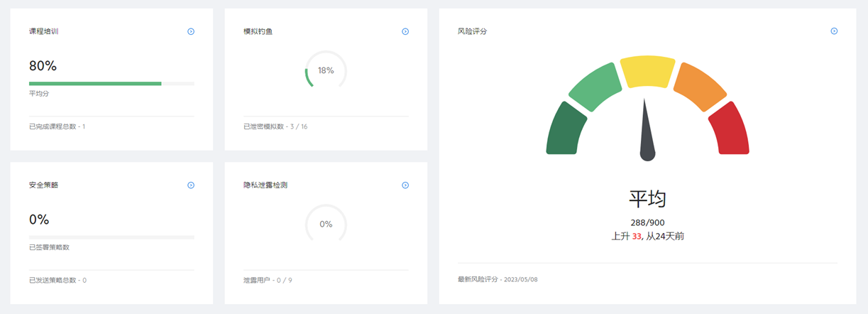This screenshot has width=868, height=314.
Task: Click the 288/900 risk score value
Action: pyautogui.click(x=647, y=222)
